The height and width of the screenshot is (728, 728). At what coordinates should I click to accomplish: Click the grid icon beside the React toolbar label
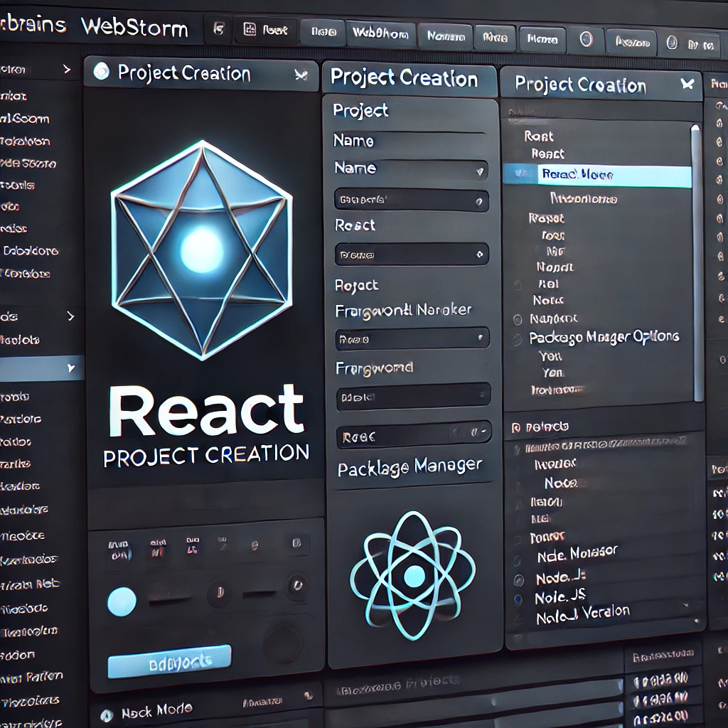(250, 29)
